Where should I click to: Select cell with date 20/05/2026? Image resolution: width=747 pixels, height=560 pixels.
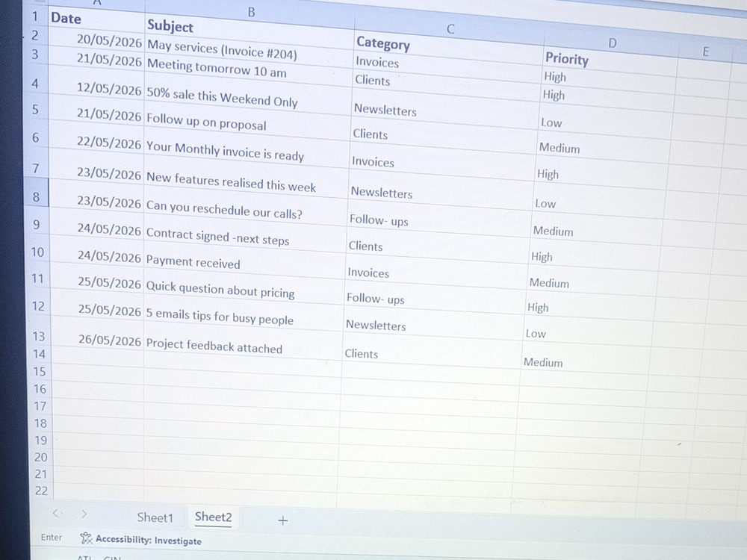(96, 40)
